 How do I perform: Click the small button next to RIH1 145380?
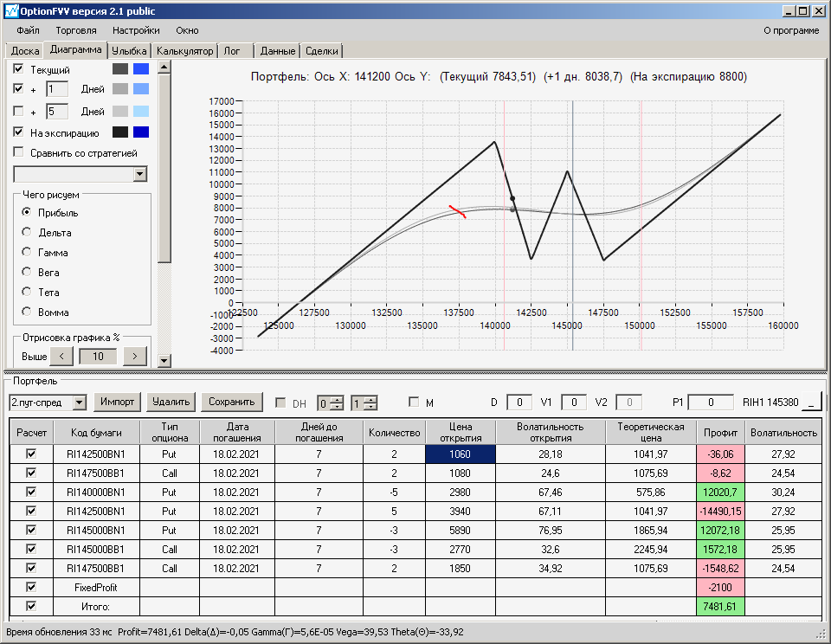[812, 402]
